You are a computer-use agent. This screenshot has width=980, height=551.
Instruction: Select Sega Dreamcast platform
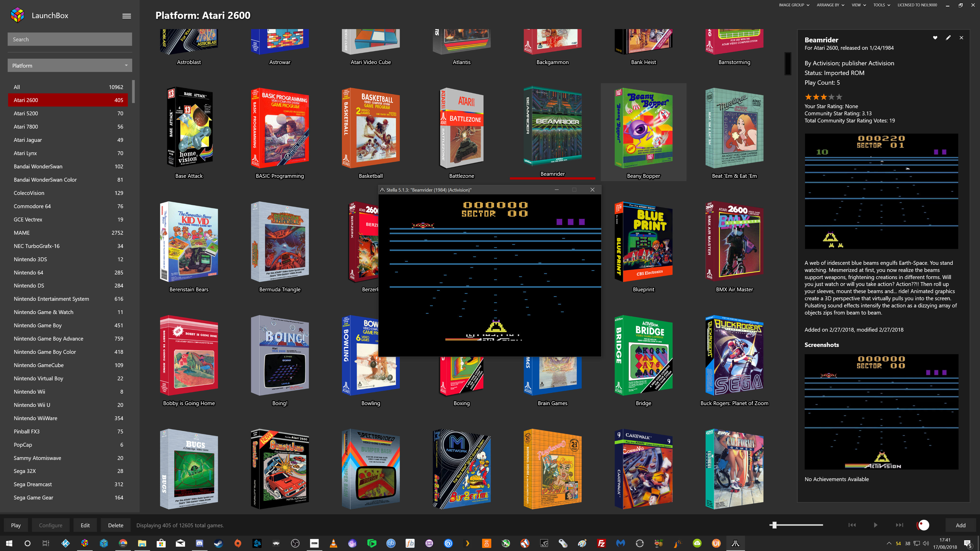coord(68,484)
